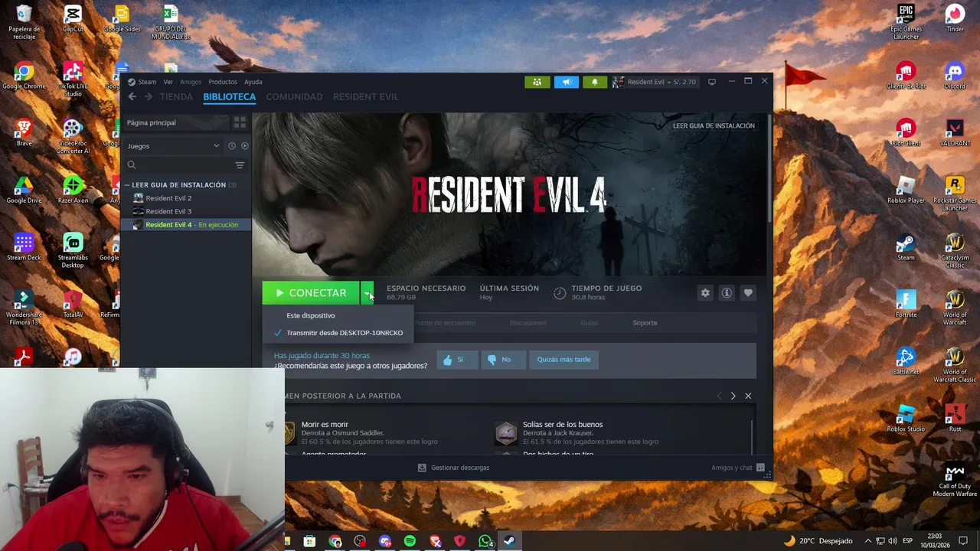
Task: Open advanced library filter icon
Action: (x=240, y=165)
